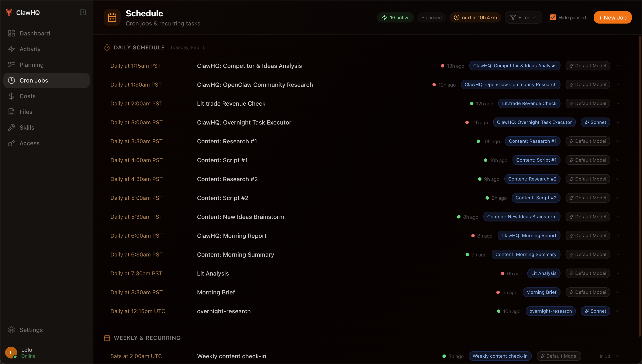The height and width of the screenshot is (364, 642).
Task: Click the Settings gear icon
Action: [11, 330]
